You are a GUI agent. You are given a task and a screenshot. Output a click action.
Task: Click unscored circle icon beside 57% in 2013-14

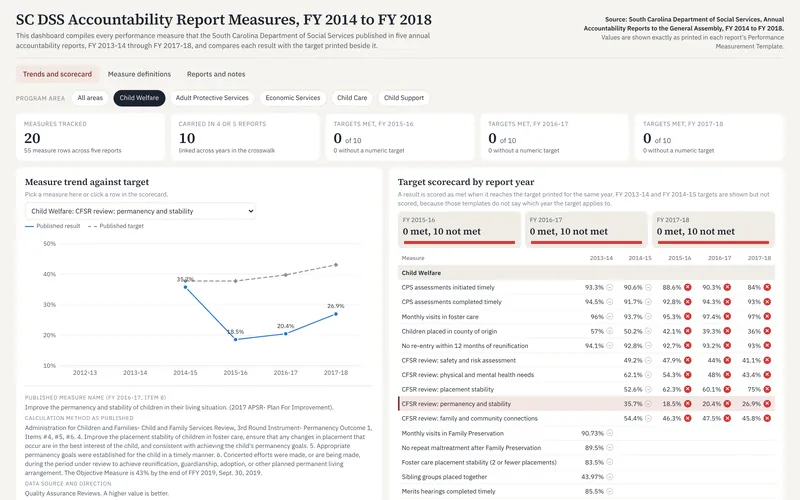(609, 331)
